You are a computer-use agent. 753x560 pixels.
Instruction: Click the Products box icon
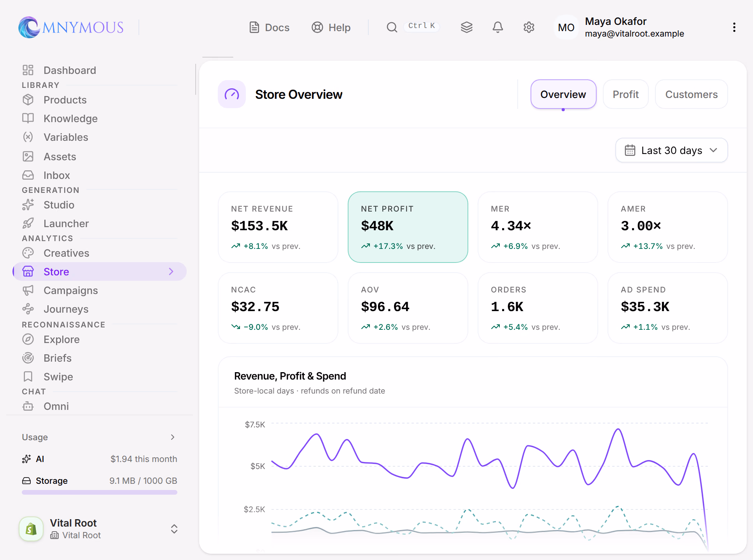[x=28, y=100]
